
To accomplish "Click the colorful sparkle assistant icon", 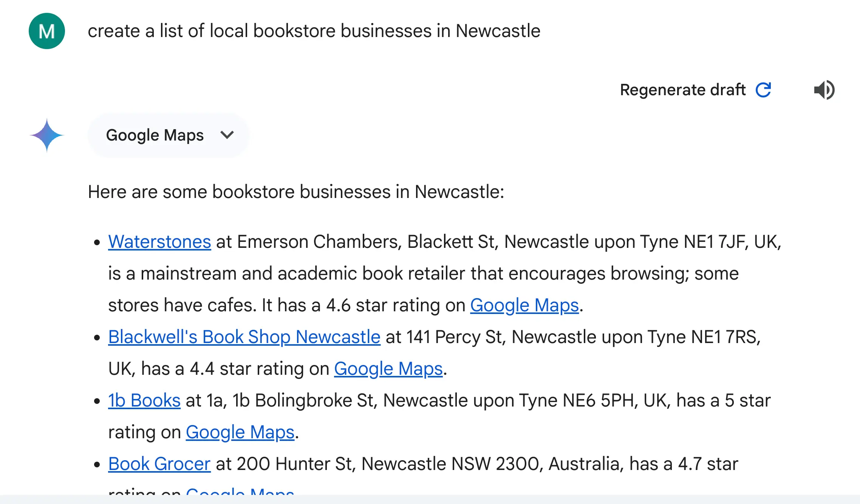I will point(47,135).
